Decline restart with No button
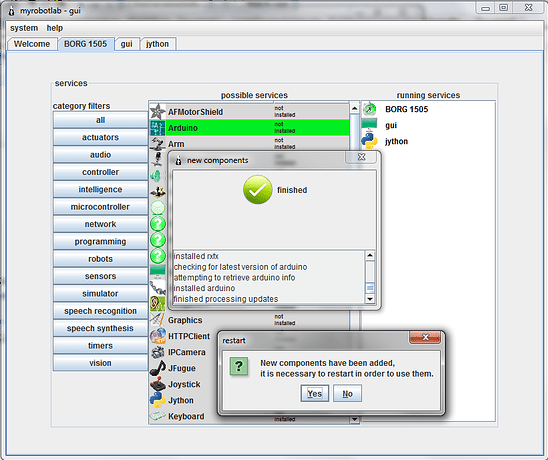This screenshot has height=460, width=548. (x=347, y=394)
